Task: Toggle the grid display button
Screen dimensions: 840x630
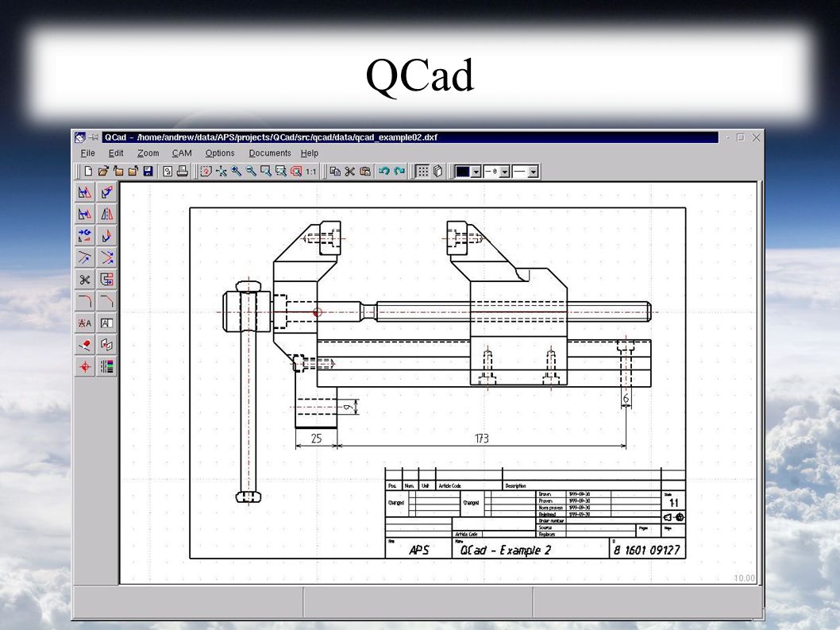Action: tap(422, 171)
